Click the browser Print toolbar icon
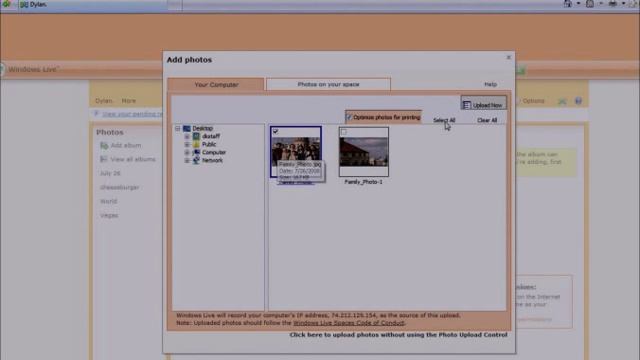The height and width of the screenshot is (360, 640). pos(613,4)
